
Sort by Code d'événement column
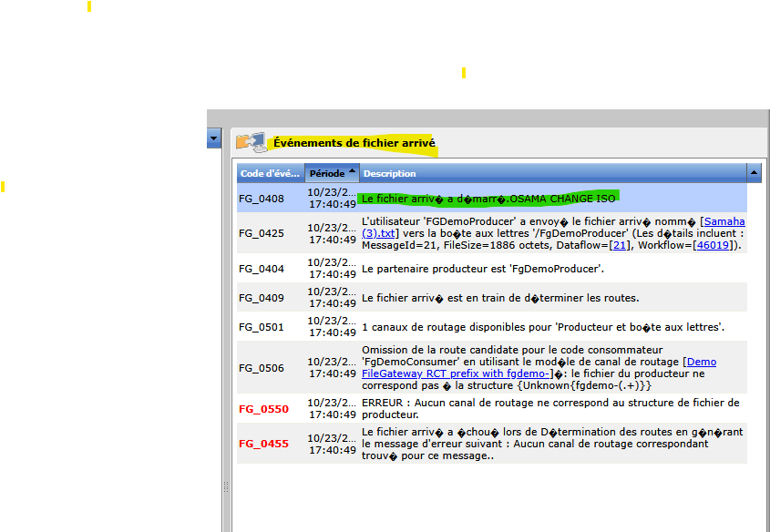click(x=270, y=173)
